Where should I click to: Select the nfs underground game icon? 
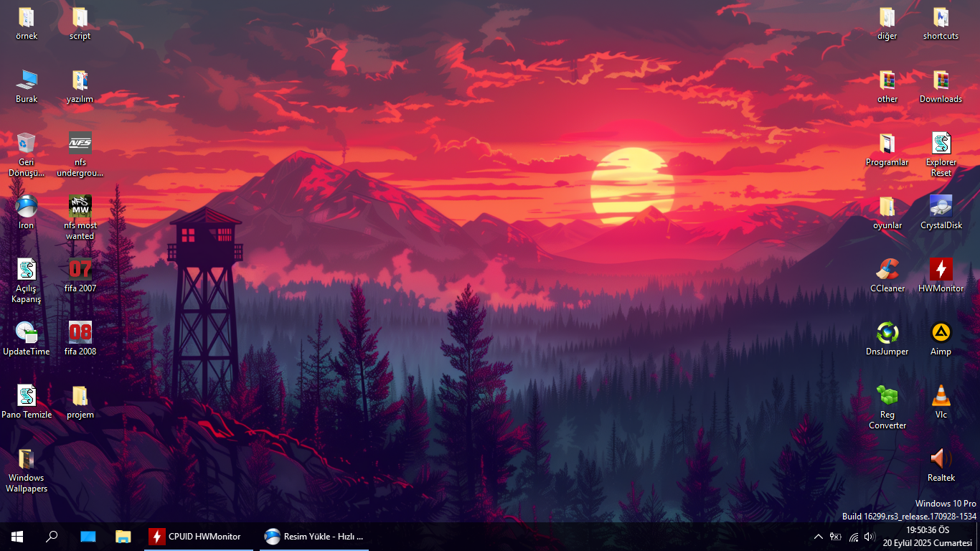coord(80,143)
